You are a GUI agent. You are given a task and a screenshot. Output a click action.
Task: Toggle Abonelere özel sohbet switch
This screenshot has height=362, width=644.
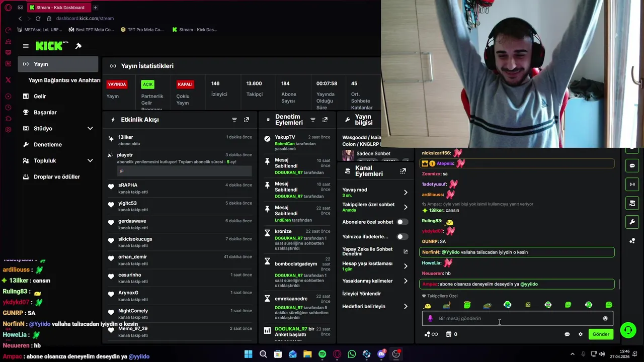click(402, 222)
